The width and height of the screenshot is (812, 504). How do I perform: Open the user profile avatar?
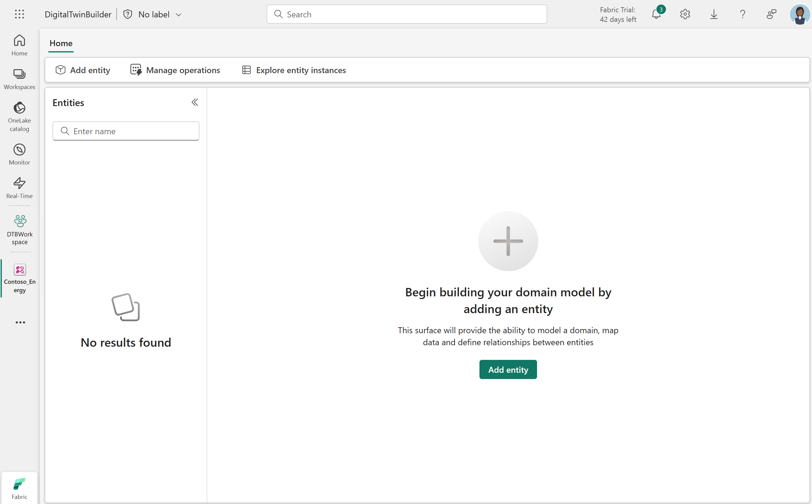[x=800, y=14]
